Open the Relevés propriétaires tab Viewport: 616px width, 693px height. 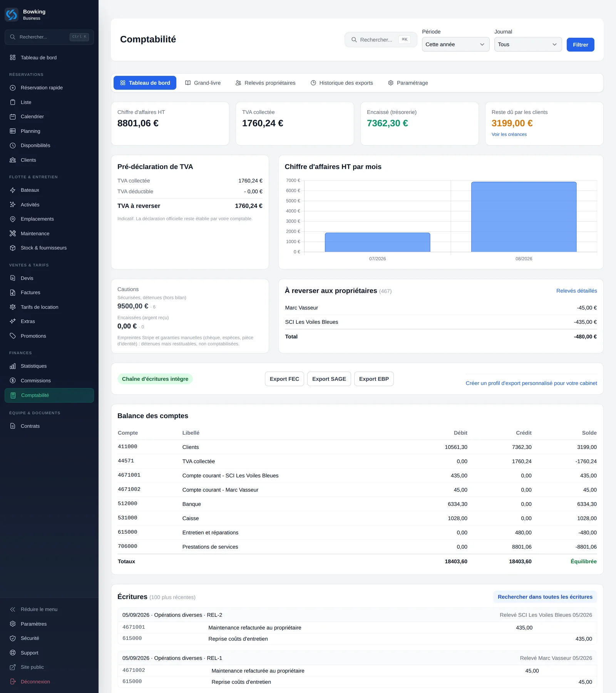[266, 83]
